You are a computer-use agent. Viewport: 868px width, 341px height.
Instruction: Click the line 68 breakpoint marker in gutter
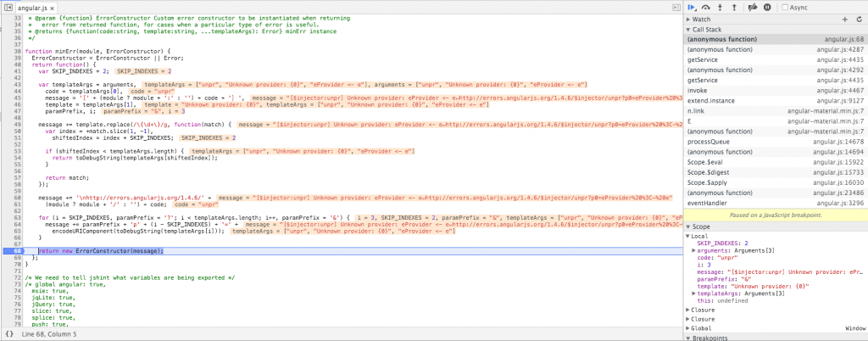pyautogui.click(x=12, y=251)
